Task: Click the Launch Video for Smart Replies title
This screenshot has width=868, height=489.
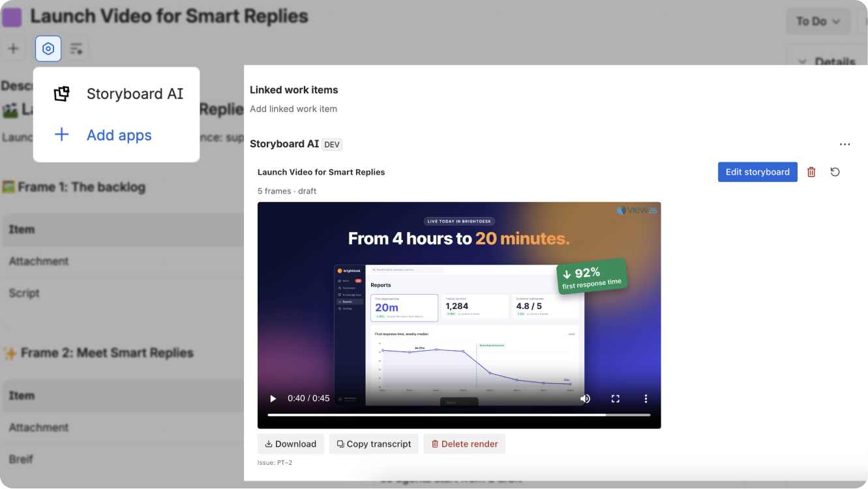Action: [170, 16]
